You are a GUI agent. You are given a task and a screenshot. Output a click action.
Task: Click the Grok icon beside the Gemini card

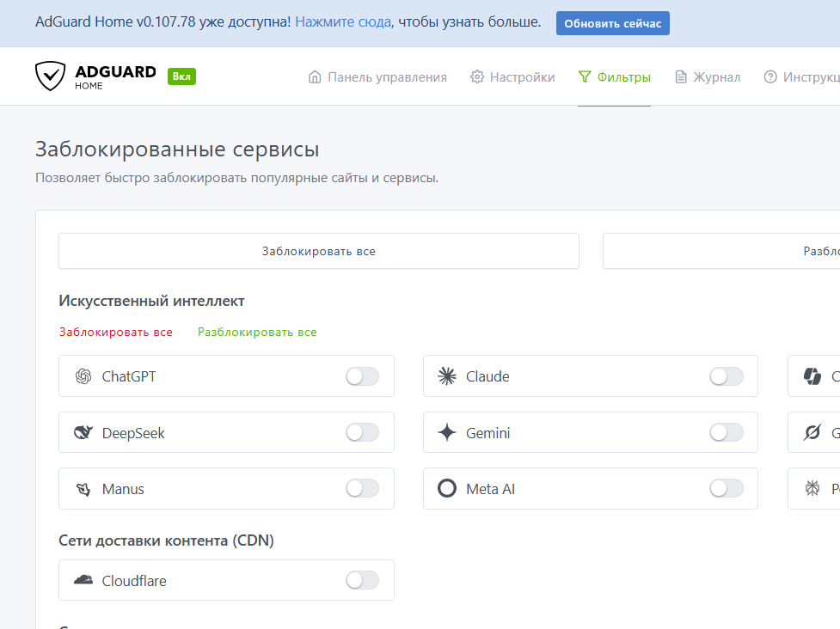coord(812,432)
